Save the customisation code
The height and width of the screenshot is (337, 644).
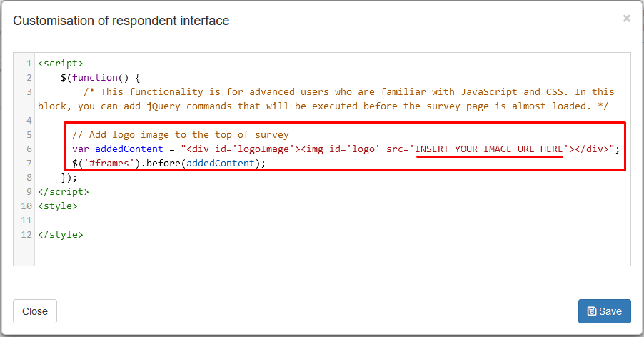[604, 311]
